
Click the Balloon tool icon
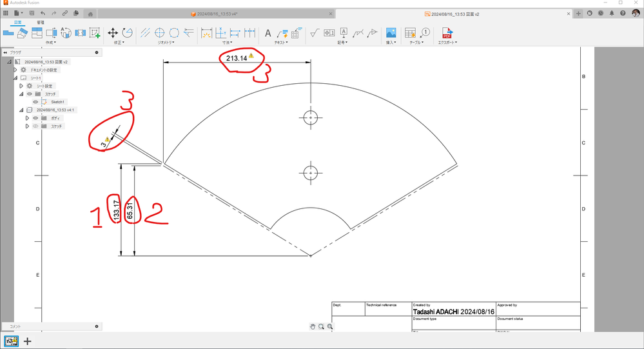425,32
